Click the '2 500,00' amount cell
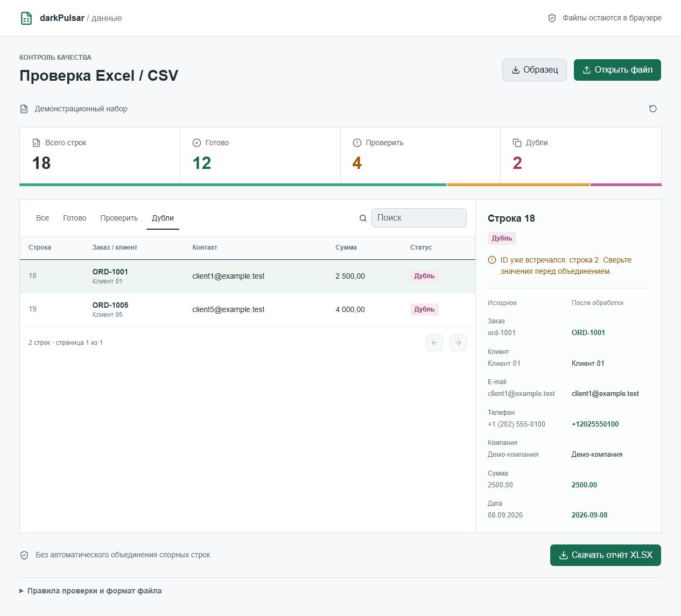The height and width of the screenshot is (616, 681). pyautogui.click(x=350, y=276)
